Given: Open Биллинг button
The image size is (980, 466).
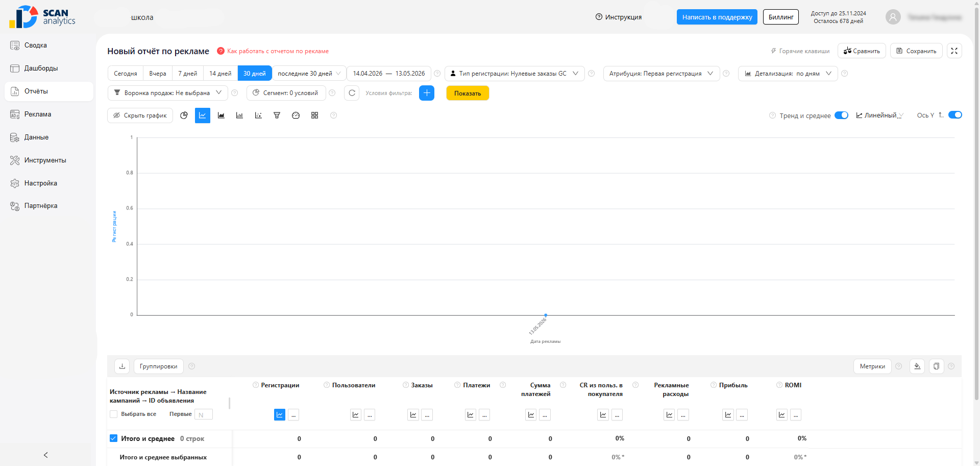Looking at the screenshot, I should [781, 17].
